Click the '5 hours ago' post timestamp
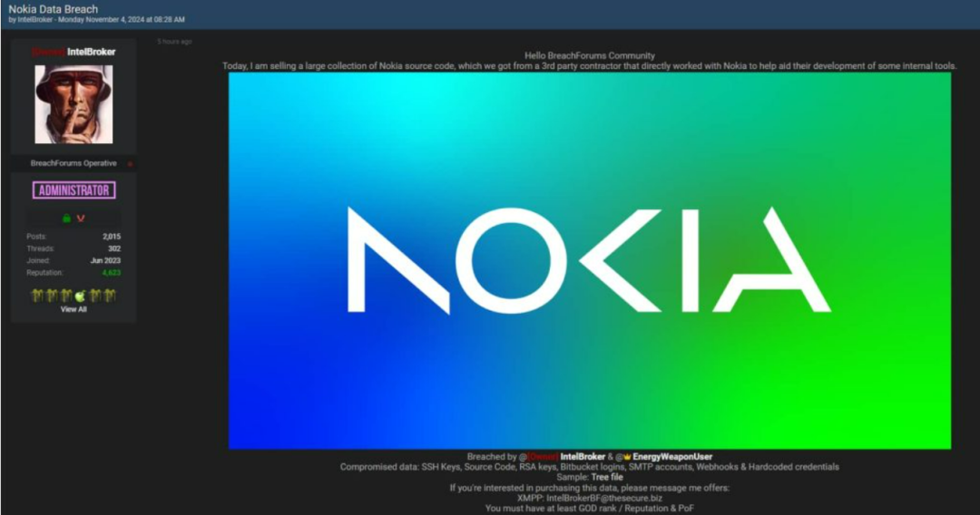 point(173,42)
